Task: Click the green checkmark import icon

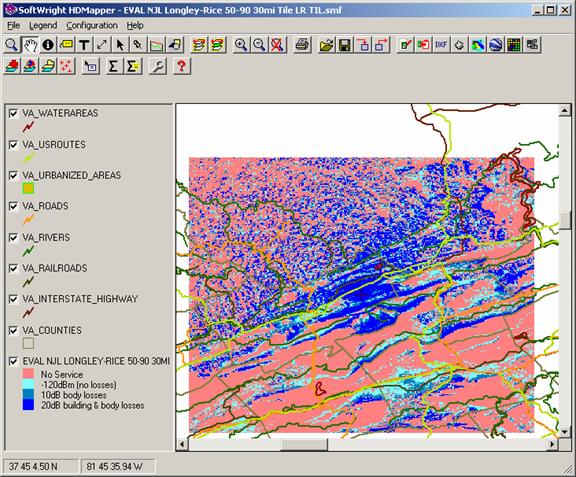Action: click(406, 45)
